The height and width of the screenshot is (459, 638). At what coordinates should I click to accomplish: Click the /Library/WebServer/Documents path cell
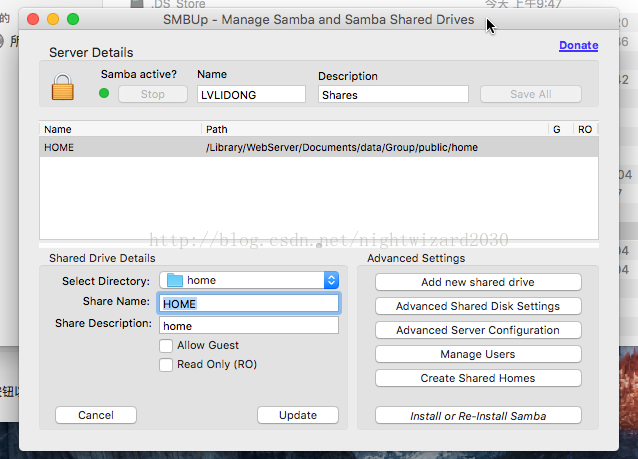(x=342, y=147)
